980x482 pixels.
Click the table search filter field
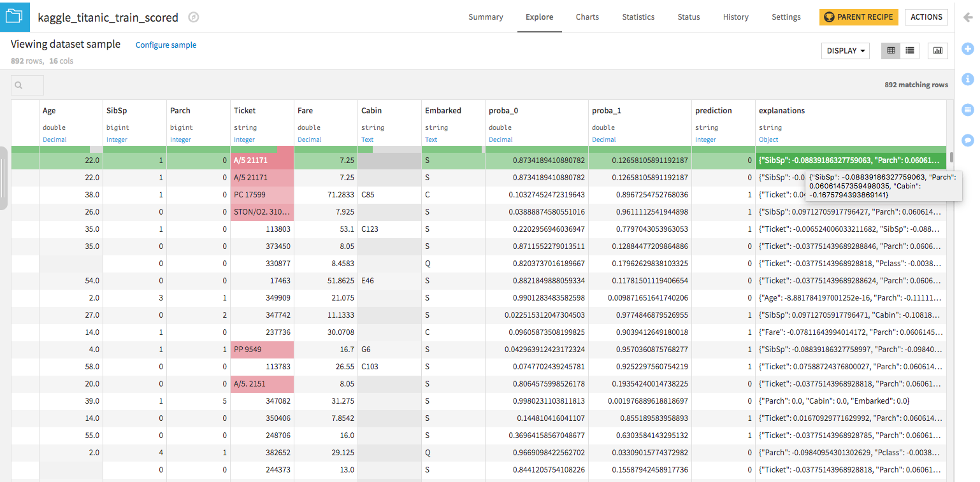pyautogui.click(x=27, y=85)
